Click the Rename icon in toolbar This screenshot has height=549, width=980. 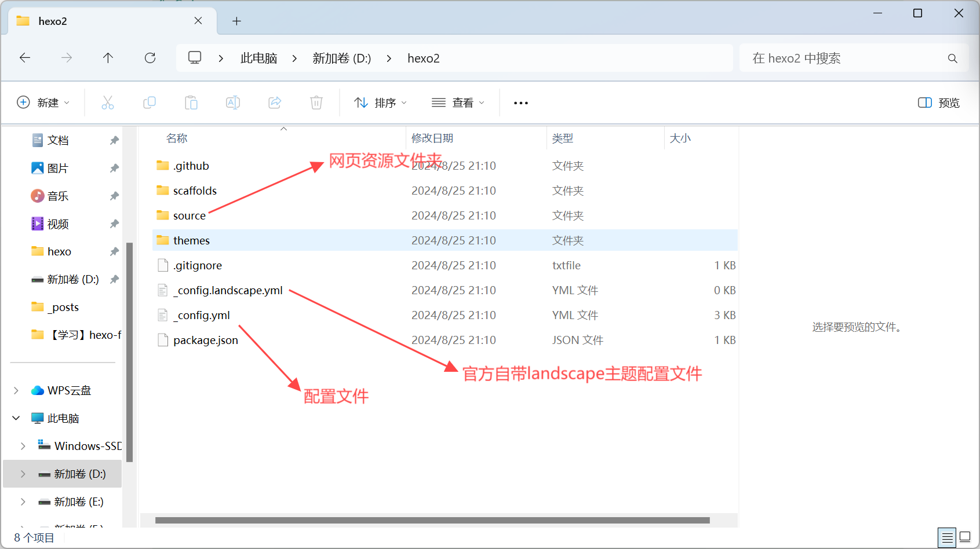pyautogui.click(x=233, y=103)
